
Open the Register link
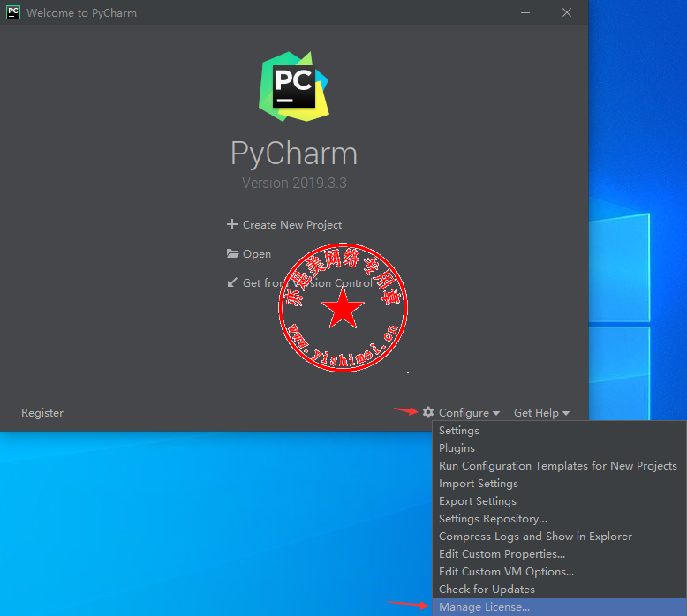tap(42, 413)
